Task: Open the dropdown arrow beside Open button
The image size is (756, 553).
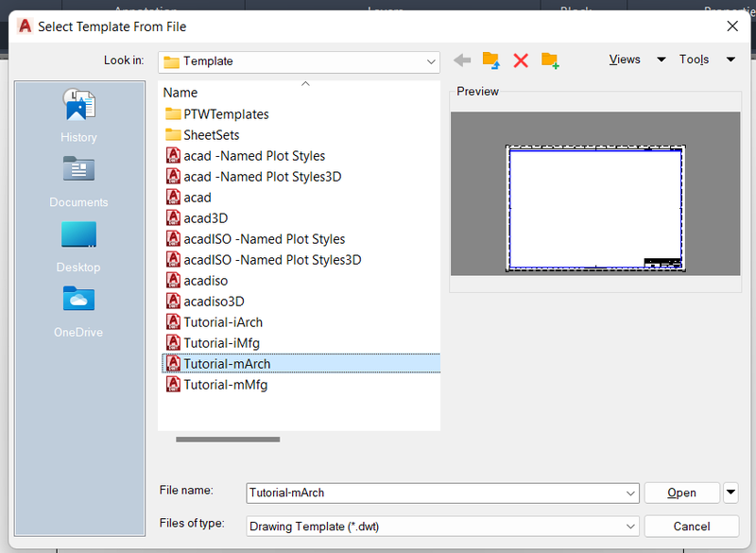Action: 730,493
